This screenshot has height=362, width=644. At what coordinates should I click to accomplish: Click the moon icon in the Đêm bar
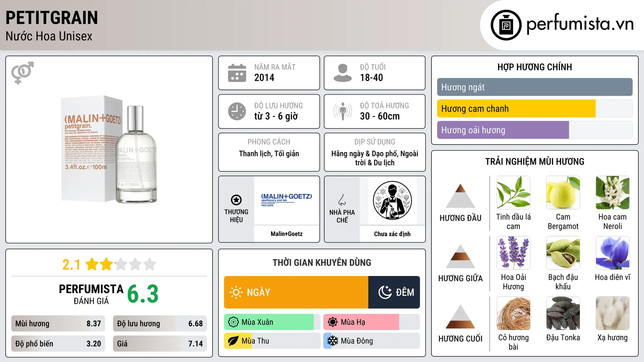[x=385, y=292]
